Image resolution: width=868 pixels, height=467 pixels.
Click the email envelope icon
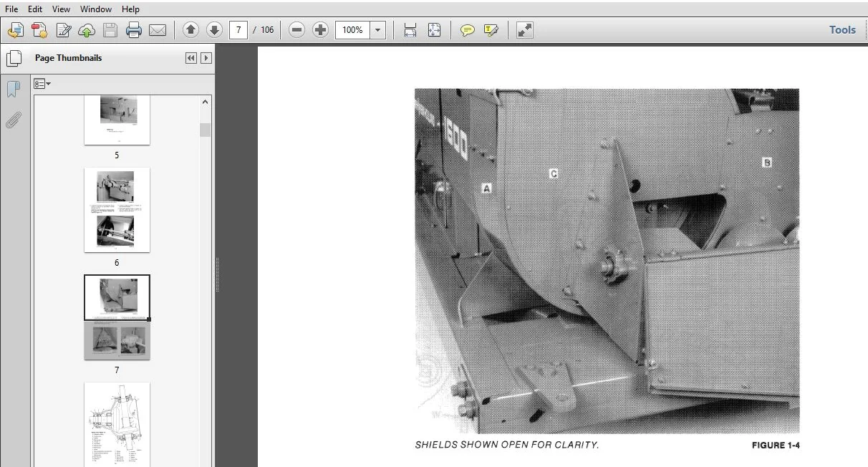click(x=157, y=30)
